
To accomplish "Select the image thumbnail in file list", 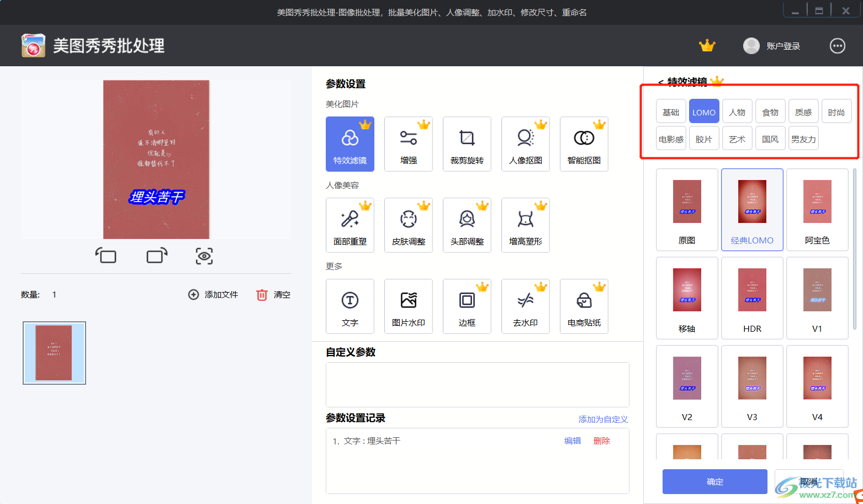I will [x=54, y=353].
